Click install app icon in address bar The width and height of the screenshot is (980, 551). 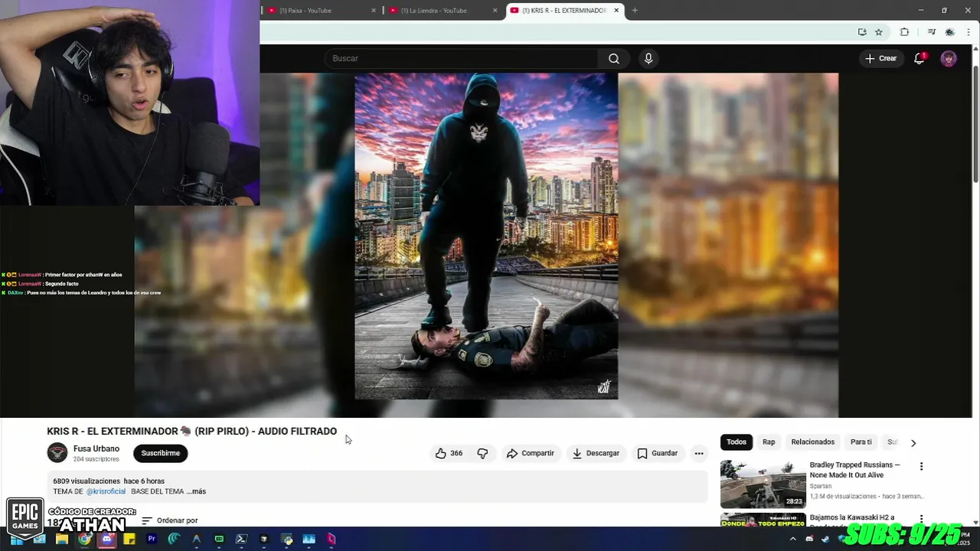pos(862,32)
